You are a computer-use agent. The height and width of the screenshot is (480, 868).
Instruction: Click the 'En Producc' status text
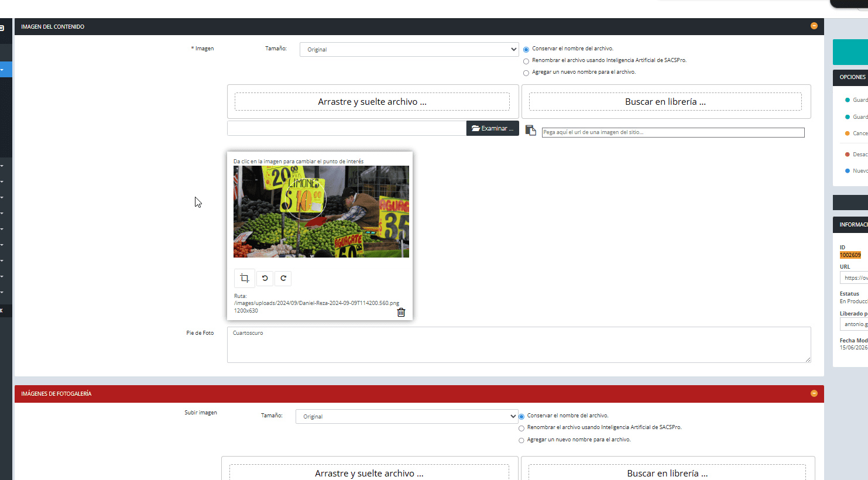point(854,301)
